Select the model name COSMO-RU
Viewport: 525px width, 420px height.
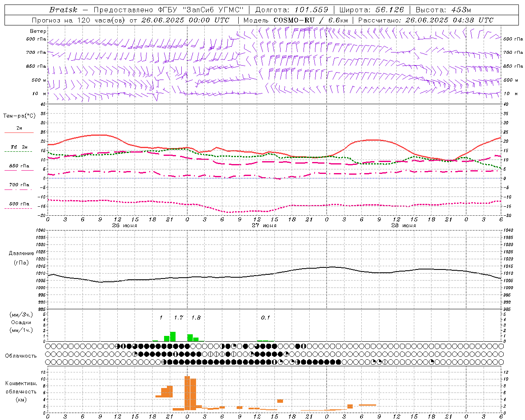(x=291, y=20)
